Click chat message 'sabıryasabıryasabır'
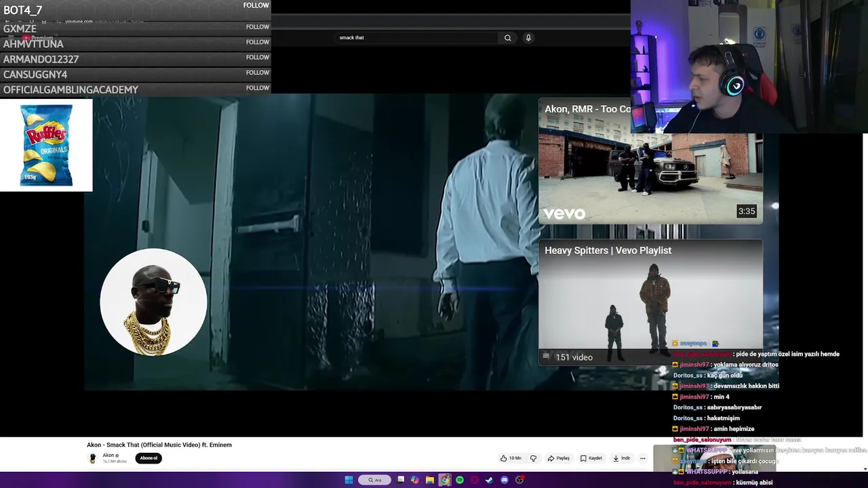This screenshot has width=868, height=488. 734,408
